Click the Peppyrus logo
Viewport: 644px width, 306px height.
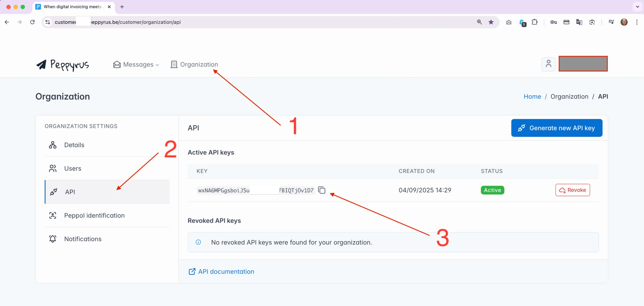[63, 65]
